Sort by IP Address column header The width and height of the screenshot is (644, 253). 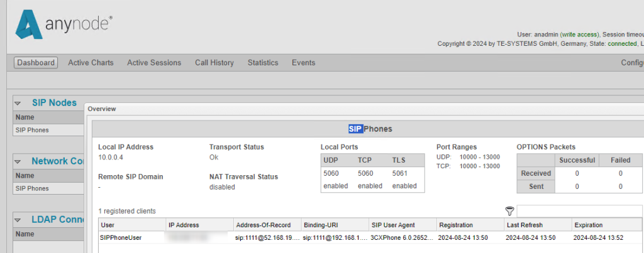click(x=184, y=225)
